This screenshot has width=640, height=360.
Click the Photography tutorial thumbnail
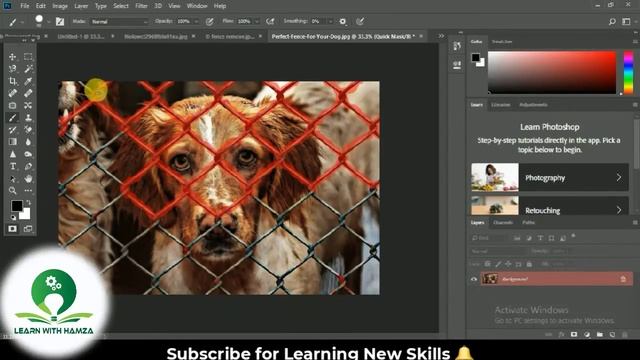[x=495, y=177]
